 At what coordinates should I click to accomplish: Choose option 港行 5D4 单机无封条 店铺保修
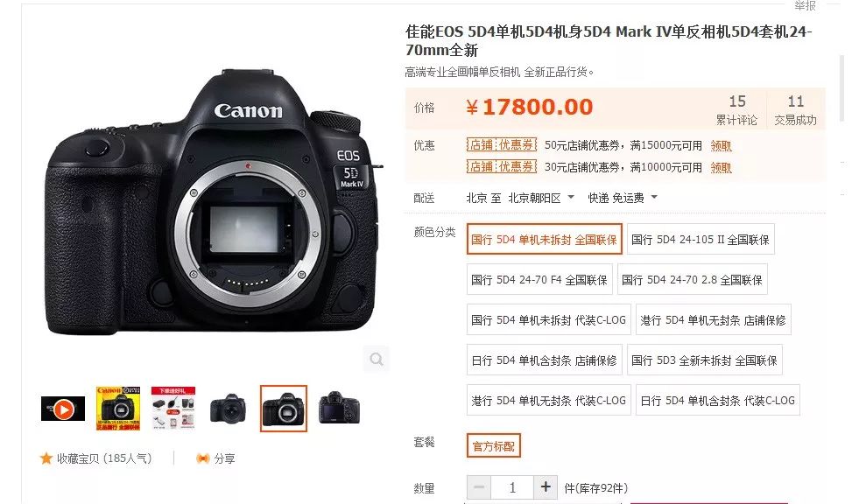[713, 320]
